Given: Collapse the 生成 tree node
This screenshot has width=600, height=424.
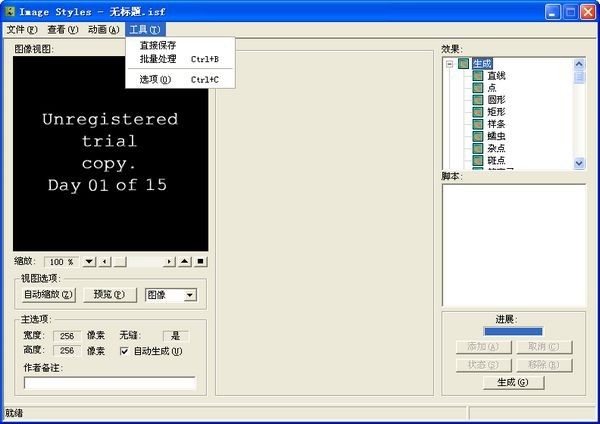Looking at the screenshot, I should tap(450, 64).
